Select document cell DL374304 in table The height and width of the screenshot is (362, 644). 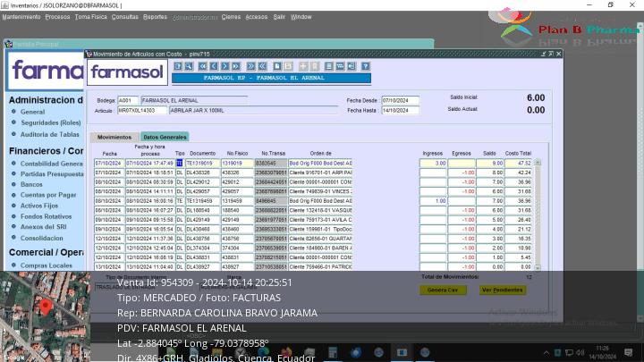pyautogui.click(x=203, y=248)
